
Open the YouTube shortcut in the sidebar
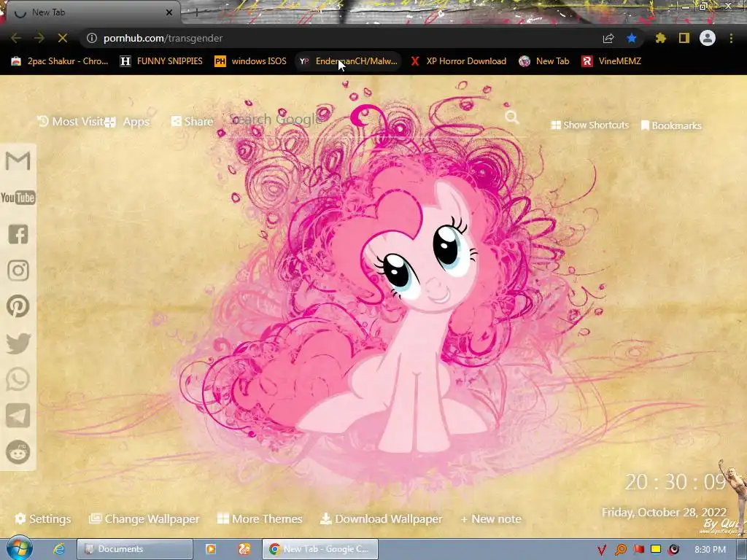tap(18, 197)
